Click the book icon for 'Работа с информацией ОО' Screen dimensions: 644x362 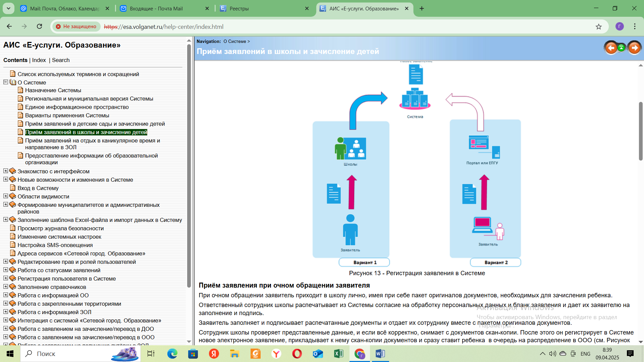(13, 295)
